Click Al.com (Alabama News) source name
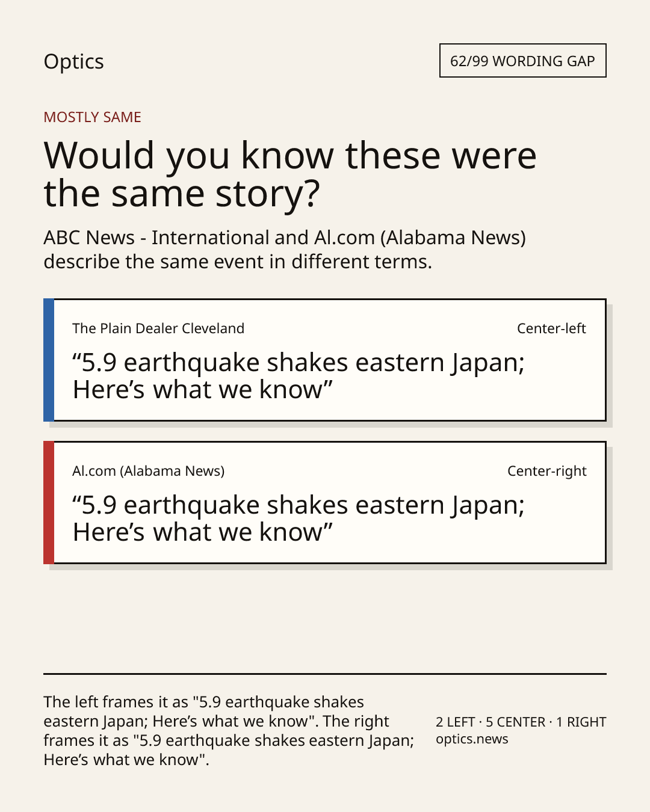The height and width of the screenshot is (812, 650). [x=148, y=471]
